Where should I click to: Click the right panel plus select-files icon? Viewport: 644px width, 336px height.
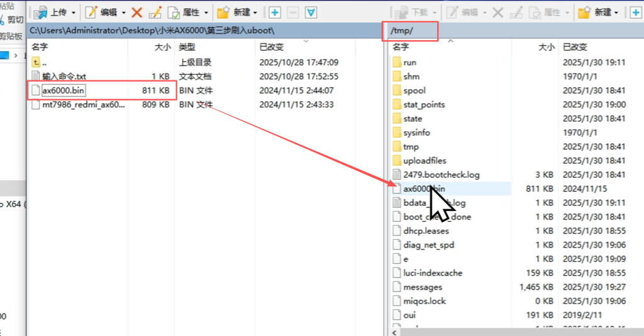(x=636, y=13)
